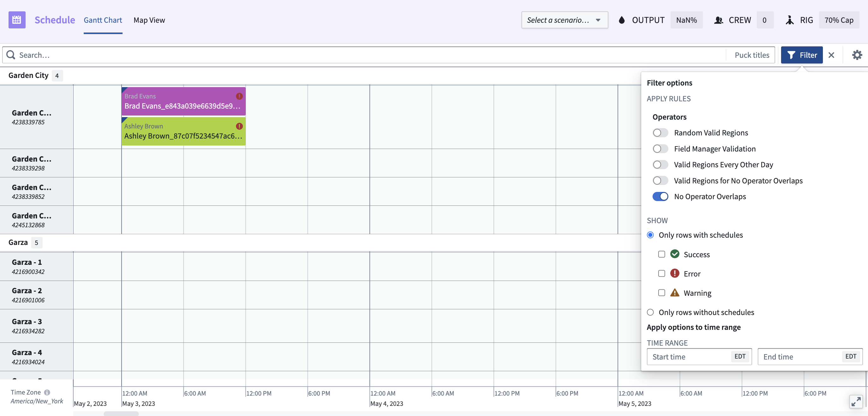This screenshot has height=416, width=868.
Task: Click the Filter button
Action: 802,55
